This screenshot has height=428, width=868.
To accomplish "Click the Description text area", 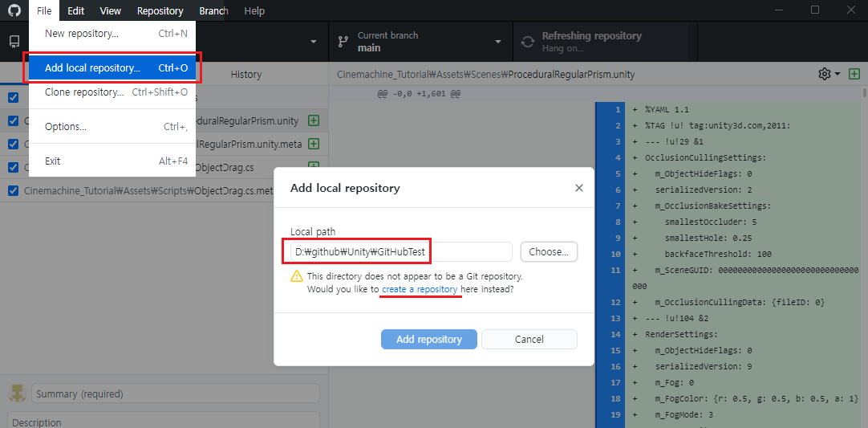I will click(164, 420).
